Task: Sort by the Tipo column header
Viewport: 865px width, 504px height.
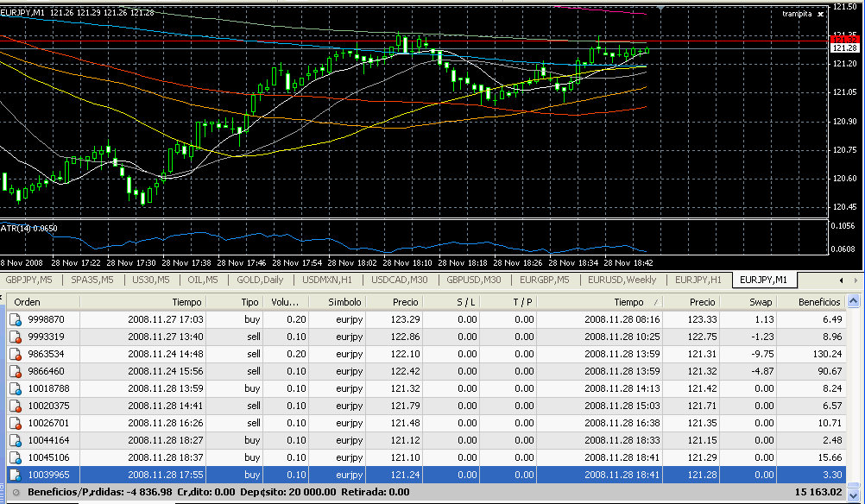Action: 236,302
